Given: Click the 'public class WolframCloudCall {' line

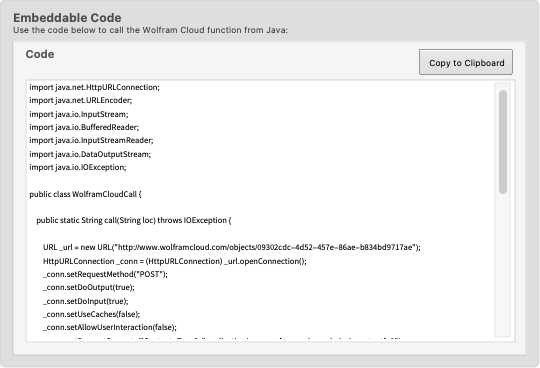Looking at the screenshot, I should pos(85,194).
